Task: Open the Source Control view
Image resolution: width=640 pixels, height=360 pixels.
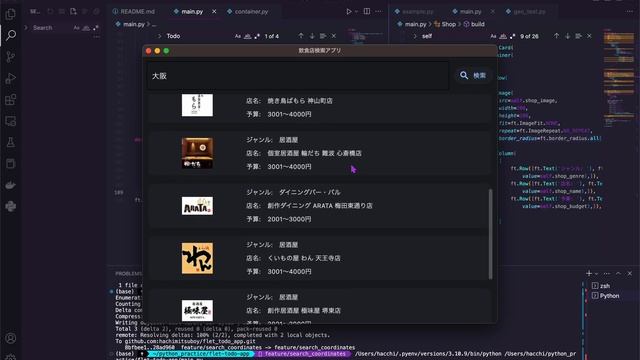Action: point(11,57)
